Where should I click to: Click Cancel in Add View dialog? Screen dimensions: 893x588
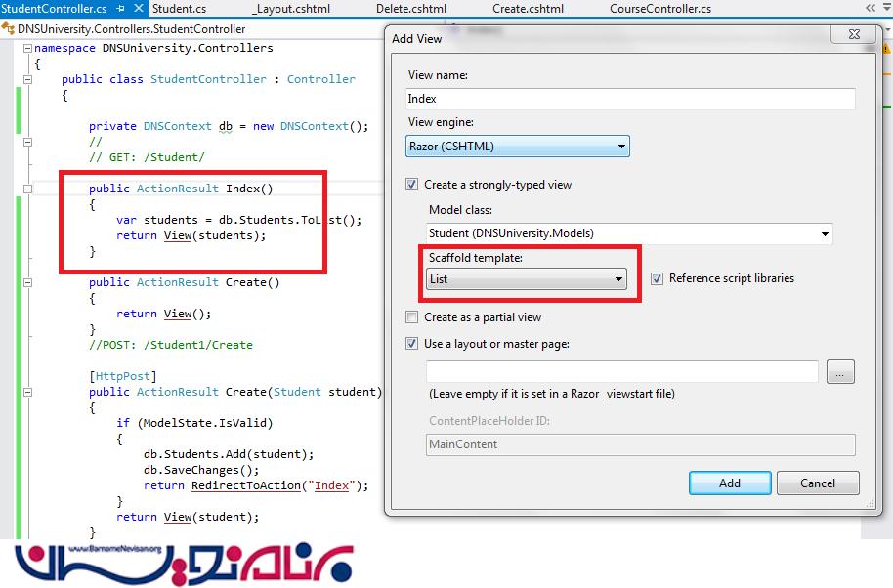[x=818, y=483]
